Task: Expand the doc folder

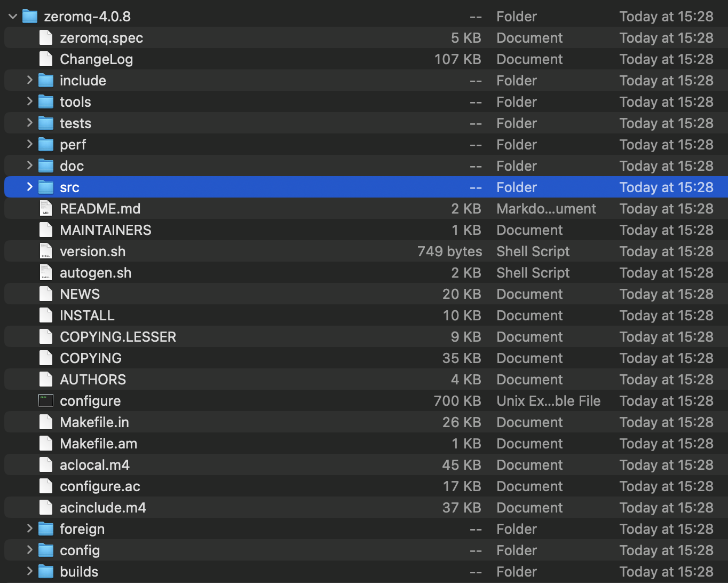Action: click(x=30, y=166)
